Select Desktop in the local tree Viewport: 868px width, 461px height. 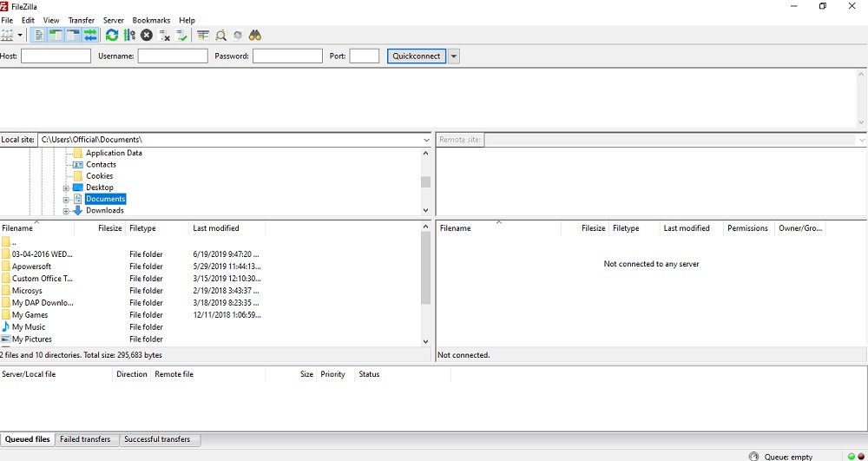(100, 188)
